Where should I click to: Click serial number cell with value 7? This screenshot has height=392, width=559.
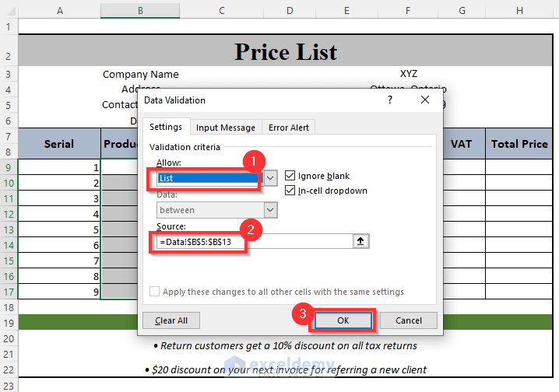coord(59,261)
